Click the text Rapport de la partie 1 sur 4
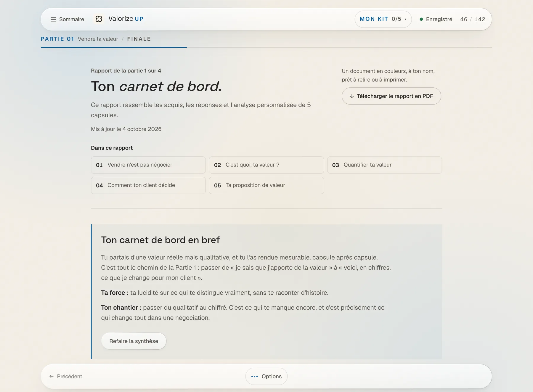The image size is (533, 392). click(x=126, y=71)
